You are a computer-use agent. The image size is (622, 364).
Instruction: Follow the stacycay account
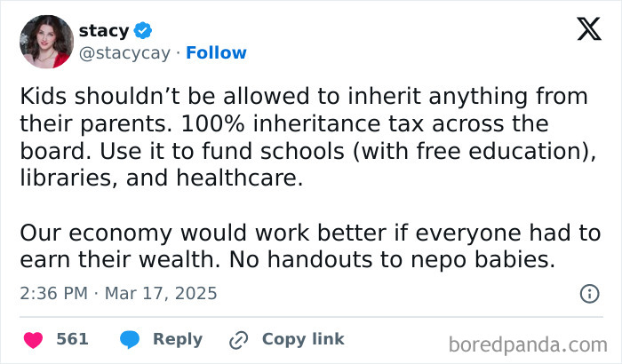(x=216, y=53)
